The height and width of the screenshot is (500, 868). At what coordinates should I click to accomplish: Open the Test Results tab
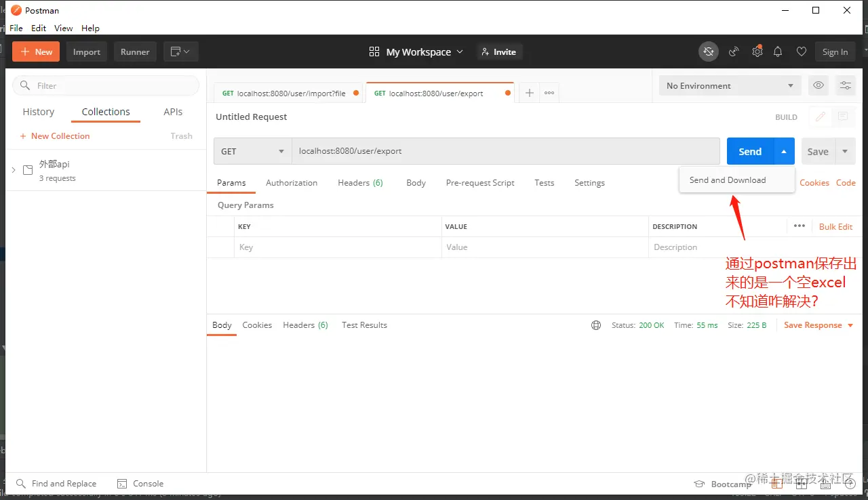364,325
